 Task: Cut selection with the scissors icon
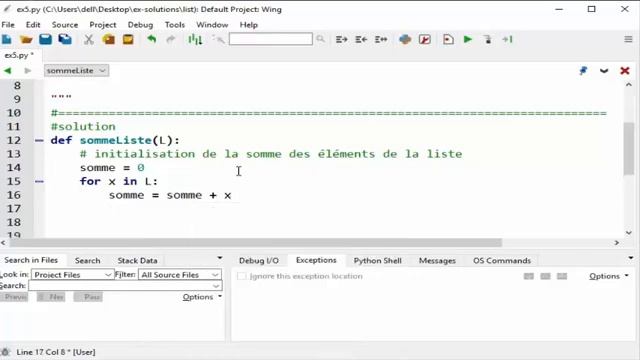89,40
